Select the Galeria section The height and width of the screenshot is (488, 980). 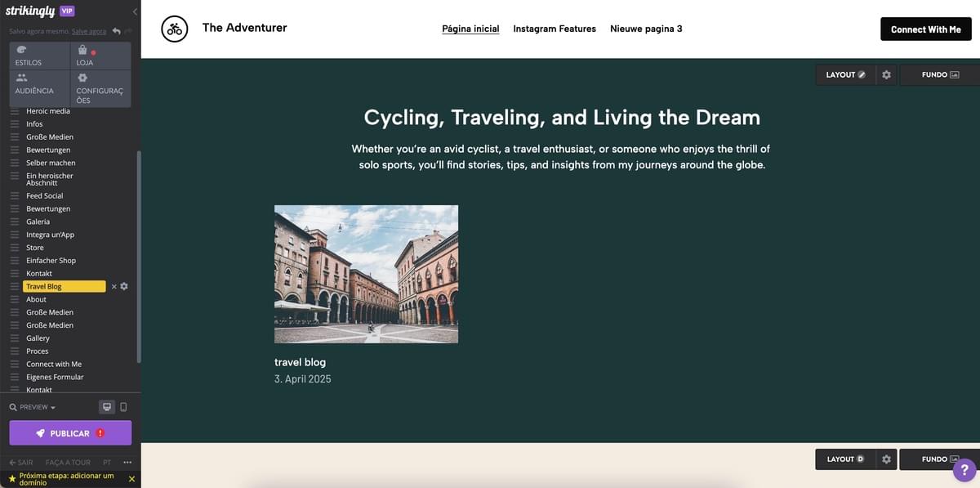tap(38, 222)
